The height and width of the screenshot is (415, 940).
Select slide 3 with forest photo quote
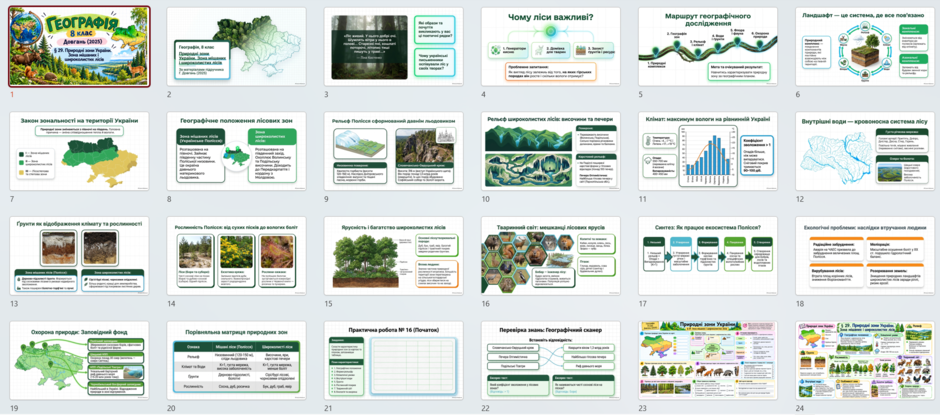click(393, 46)
